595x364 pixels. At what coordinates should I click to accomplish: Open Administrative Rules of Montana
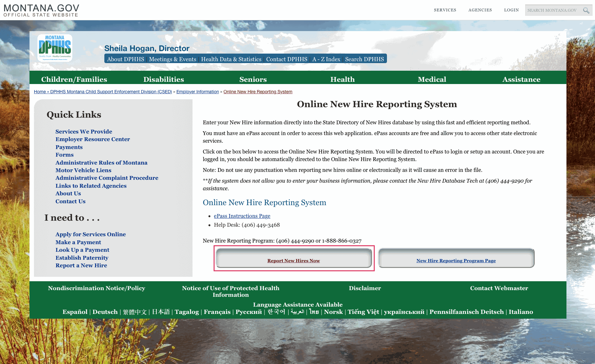[x=101, y=162]
